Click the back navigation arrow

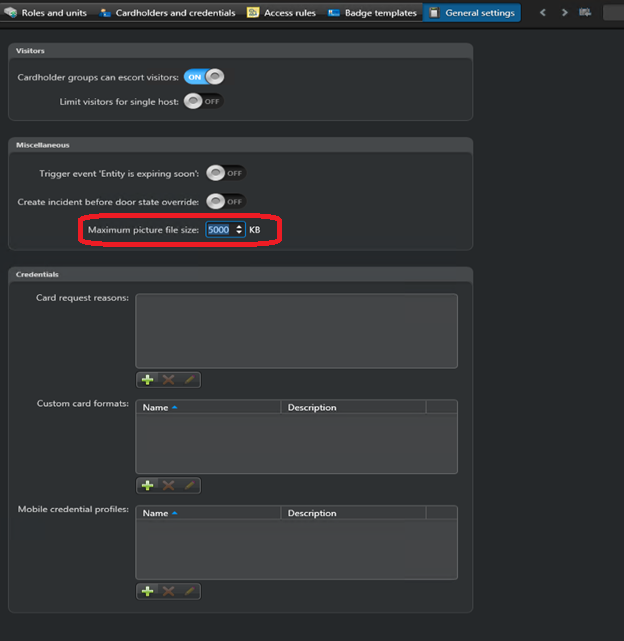pos(543,13)
